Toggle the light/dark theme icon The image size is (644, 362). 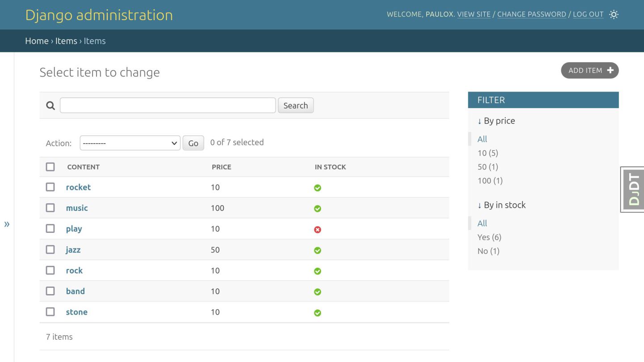coord(614,14)
